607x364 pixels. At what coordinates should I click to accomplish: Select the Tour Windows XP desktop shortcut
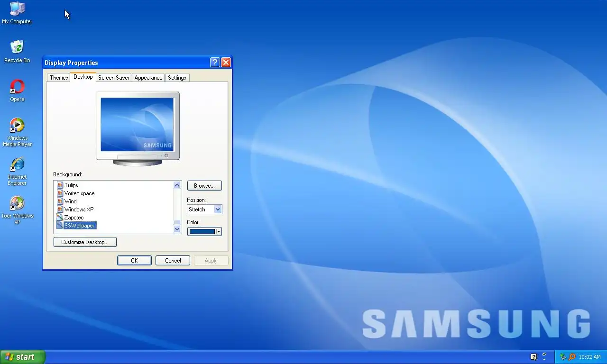click(x=17, y=210)
